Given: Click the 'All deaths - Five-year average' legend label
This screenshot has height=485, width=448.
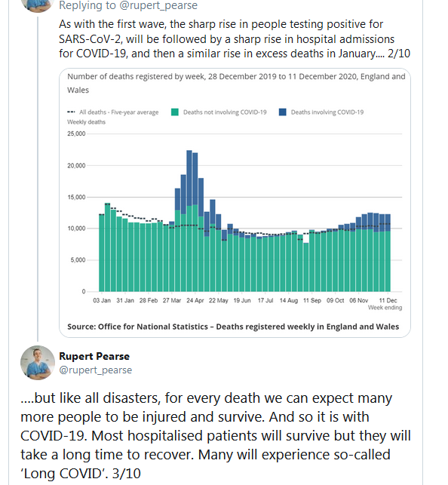Looking at the screenshot, I should point(119,112).
